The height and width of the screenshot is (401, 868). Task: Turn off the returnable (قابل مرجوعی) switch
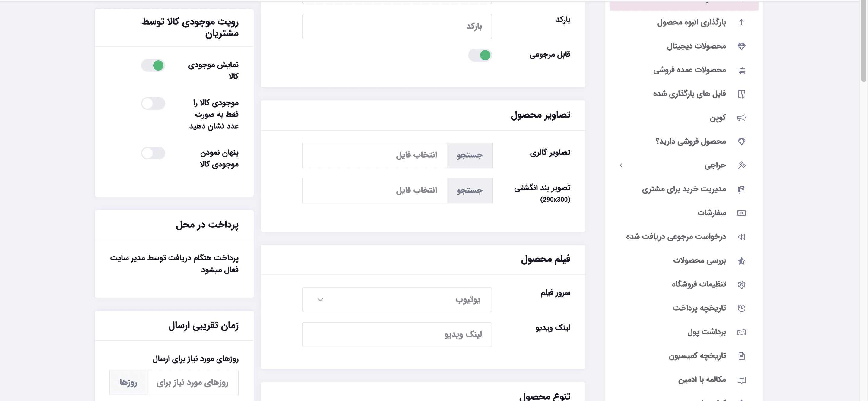coord(480,55)
